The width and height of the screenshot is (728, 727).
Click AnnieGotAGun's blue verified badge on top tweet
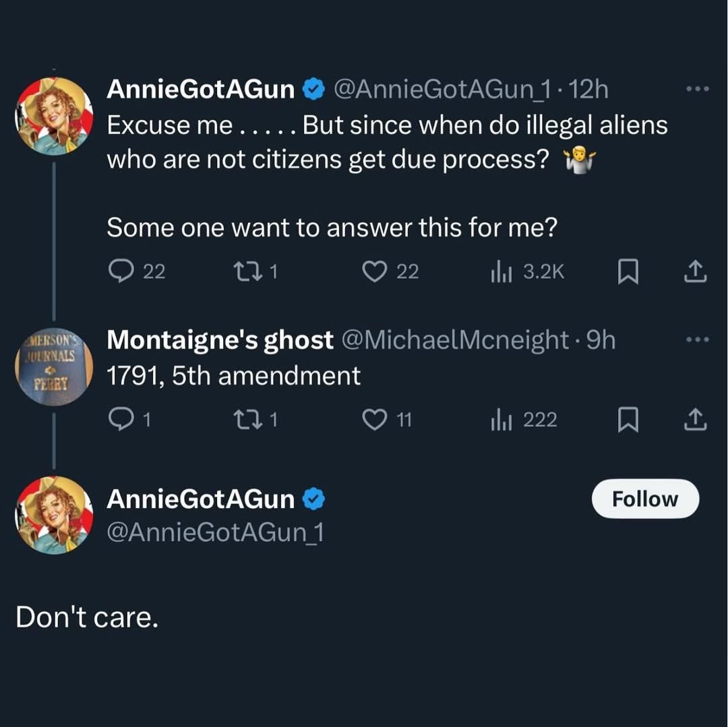pyautogui.click(x=314, y=88)
